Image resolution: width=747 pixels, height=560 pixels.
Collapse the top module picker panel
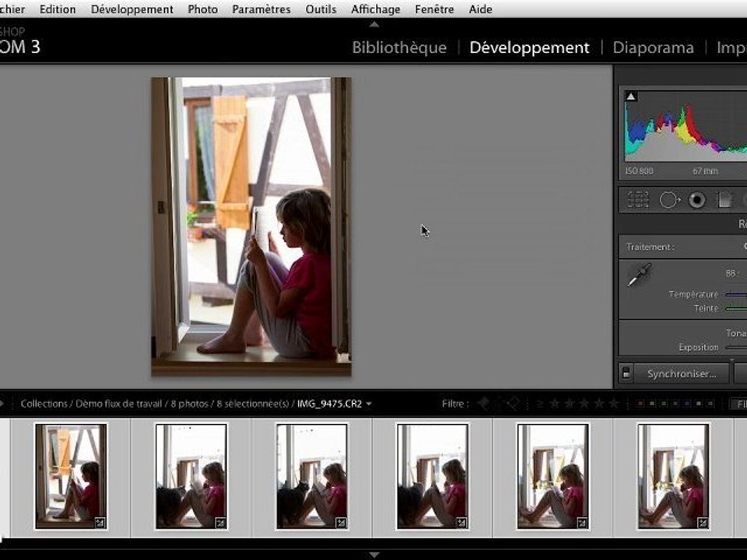click(x=374, y=24)
